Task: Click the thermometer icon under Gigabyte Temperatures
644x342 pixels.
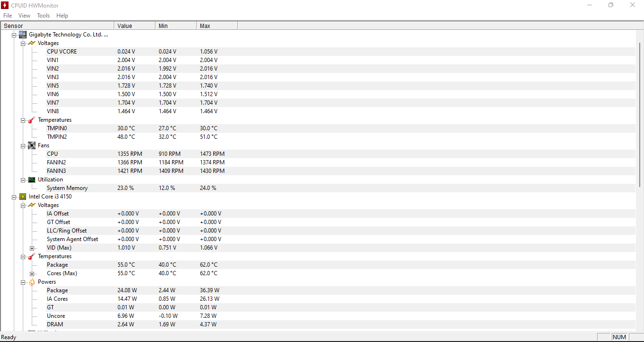Action: (32, 120)
